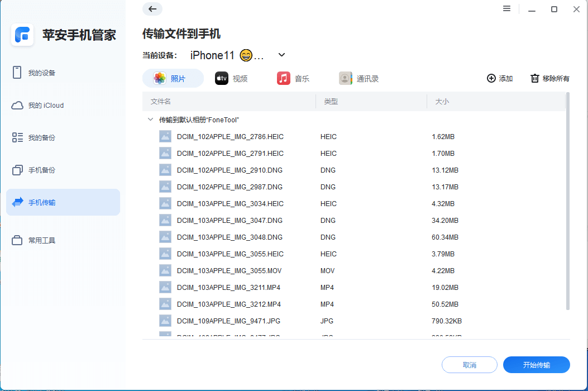Open the hamburger menu at top right
588x391 pixels.
pos(506,8)
